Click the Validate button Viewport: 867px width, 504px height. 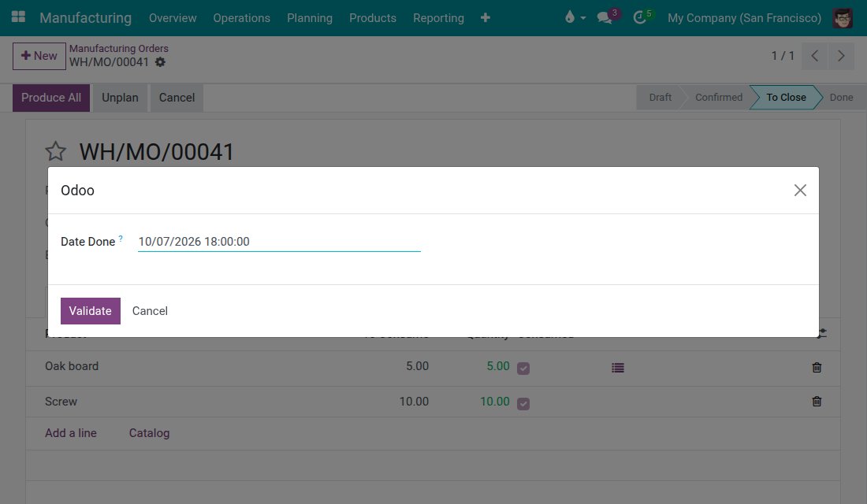point(91,311)
